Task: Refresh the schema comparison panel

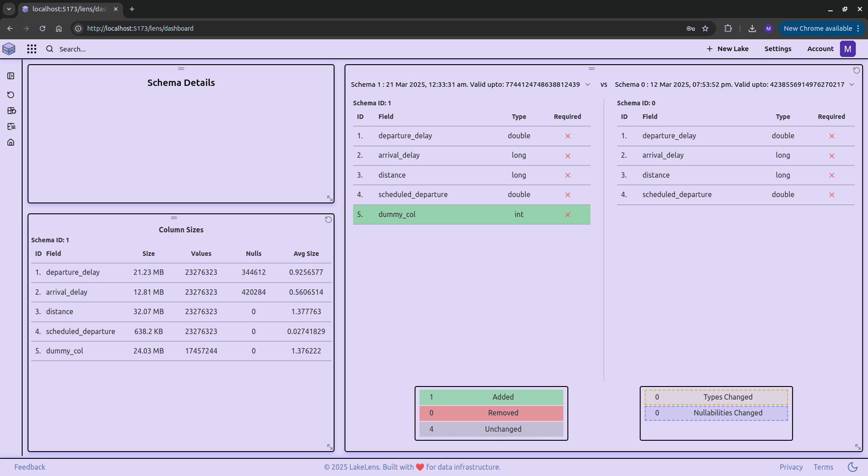Action: [856, 71]
